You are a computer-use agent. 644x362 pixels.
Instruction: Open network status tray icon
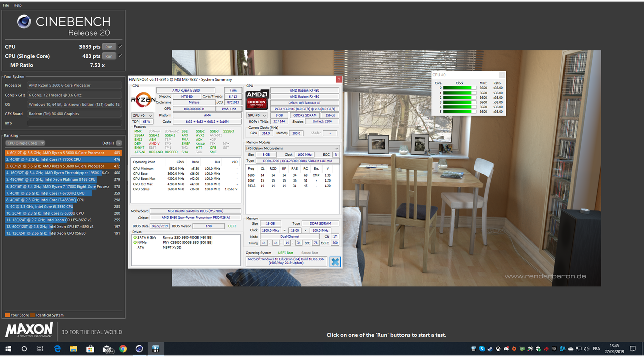[579, 349]
